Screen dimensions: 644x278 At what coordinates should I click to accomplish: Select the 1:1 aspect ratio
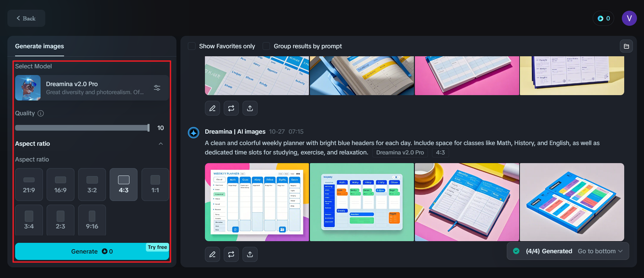tap(155, 184)
